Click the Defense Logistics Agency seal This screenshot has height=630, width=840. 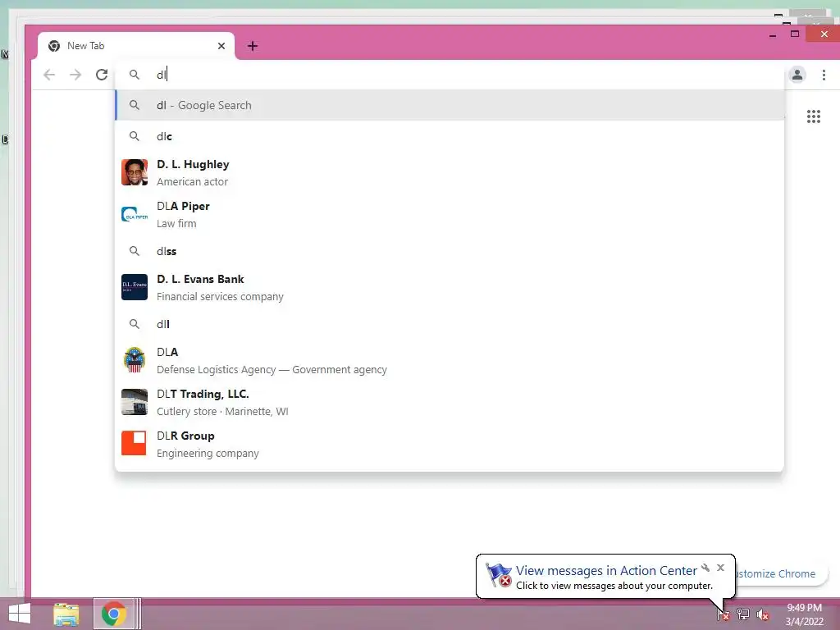[x=135, y=360]
